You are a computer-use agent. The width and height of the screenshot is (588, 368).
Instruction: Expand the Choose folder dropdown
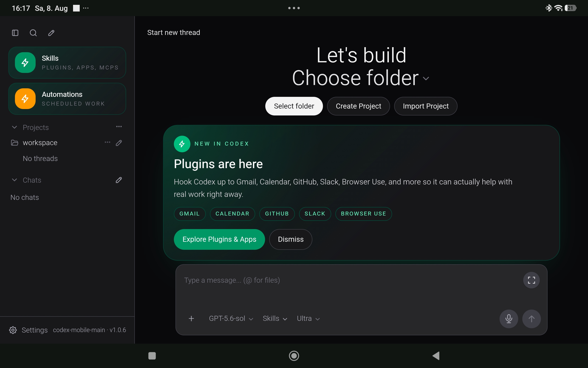coord(426,79)
